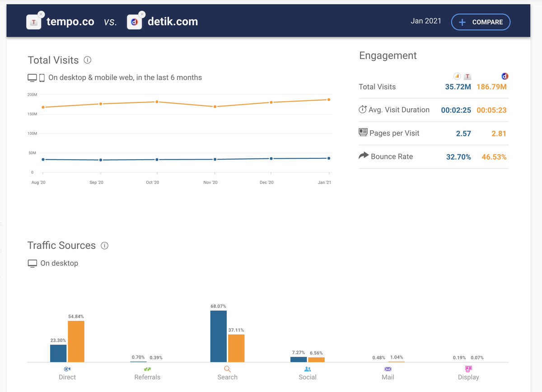Remove tempo.co via its small x button
542x392 pixels.
tap(41, 14)
